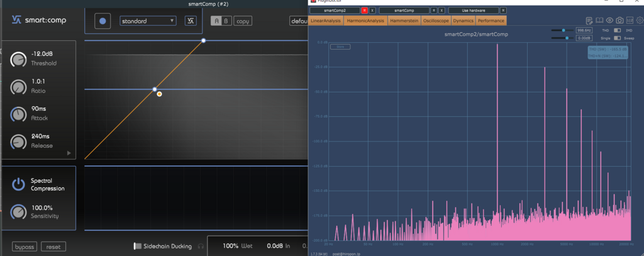Select state B in the A/B switch

click(226, 21)
